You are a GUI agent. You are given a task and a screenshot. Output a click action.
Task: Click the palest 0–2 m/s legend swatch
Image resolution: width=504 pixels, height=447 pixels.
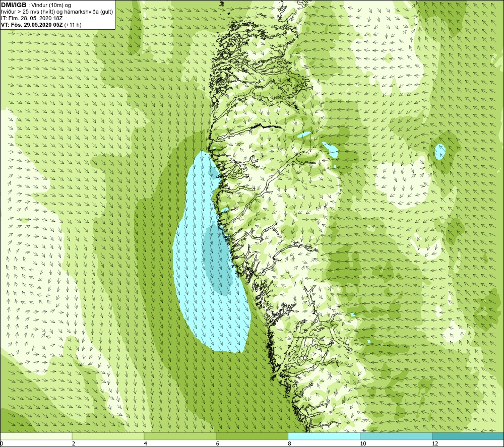coord(36,436)
